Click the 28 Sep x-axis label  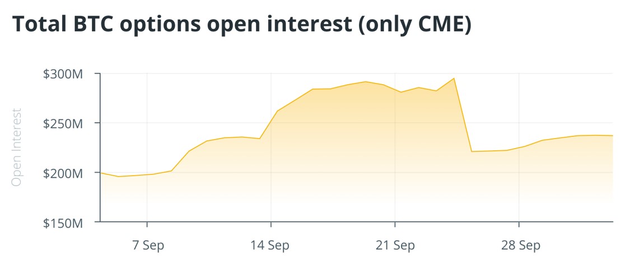pos(520,246)
